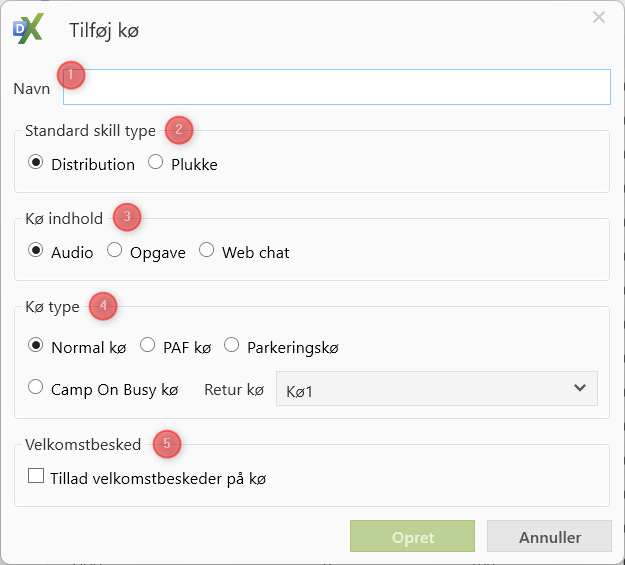Choose the Web chat radio option
Image resolution: width=625 pixels, height=565 pixels.
(x=207, y=251)
